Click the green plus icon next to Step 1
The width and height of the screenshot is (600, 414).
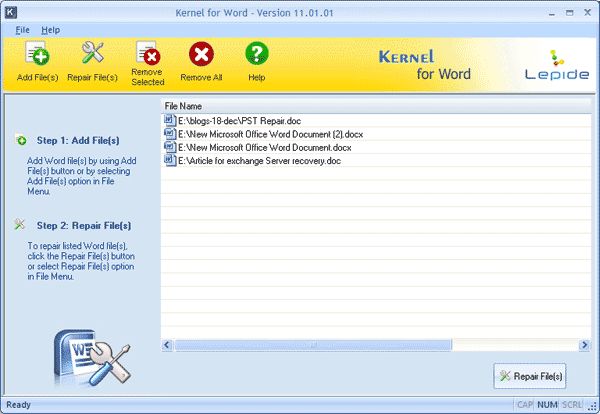(21, 140)
